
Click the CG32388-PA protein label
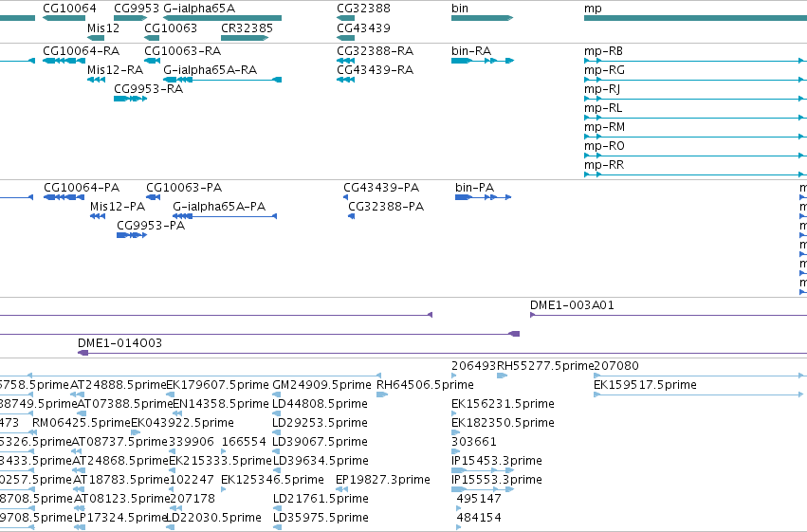tap(386, 207)
